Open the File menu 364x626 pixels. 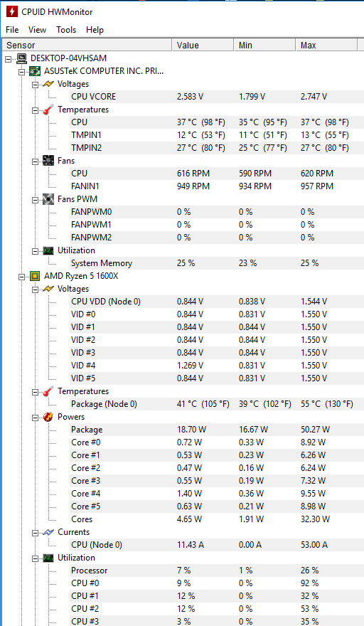[12, 30]
